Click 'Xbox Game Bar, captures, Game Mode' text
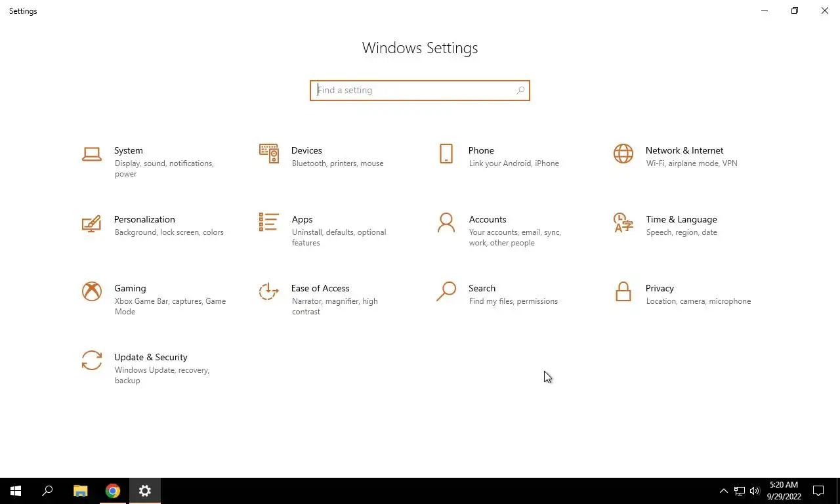840x504 pixels. click(170, 306)
